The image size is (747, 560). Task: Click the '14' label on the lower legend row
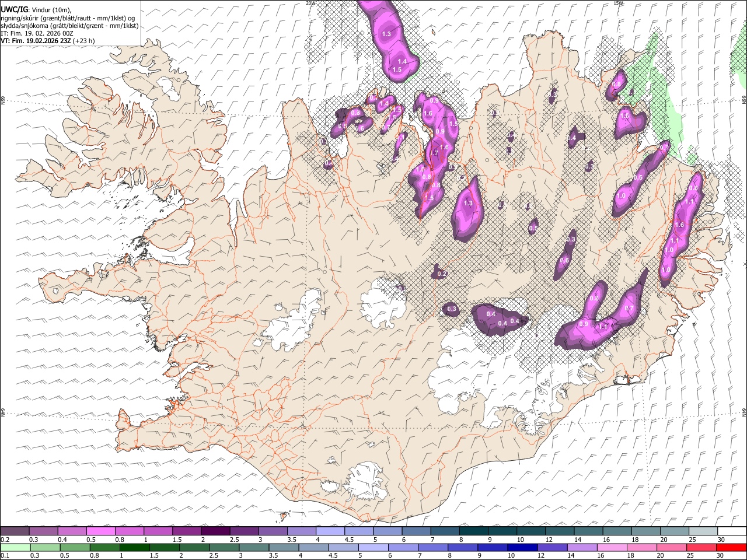click(571, 555)
